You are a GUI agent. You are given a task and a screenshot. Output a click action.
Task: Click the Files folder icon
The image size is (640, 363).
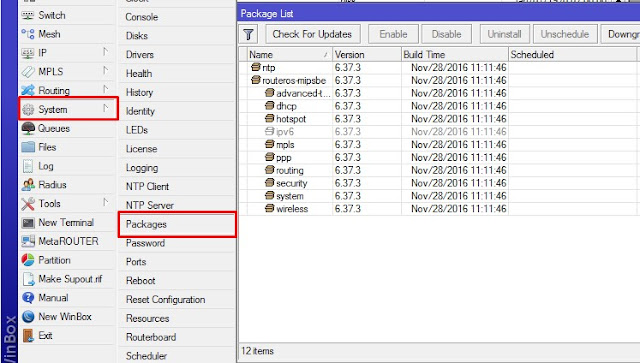point(28,147)
